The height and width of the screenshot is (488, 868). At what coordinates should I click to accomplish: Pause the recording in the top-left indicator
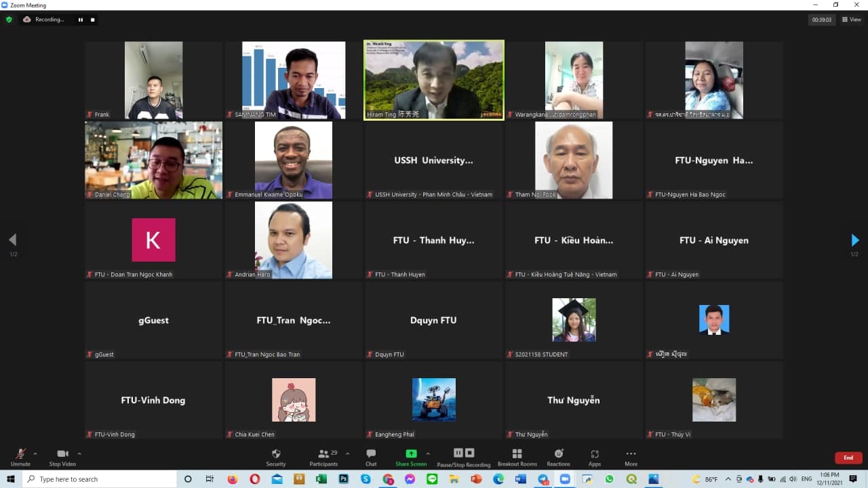[x=80, y=20]
